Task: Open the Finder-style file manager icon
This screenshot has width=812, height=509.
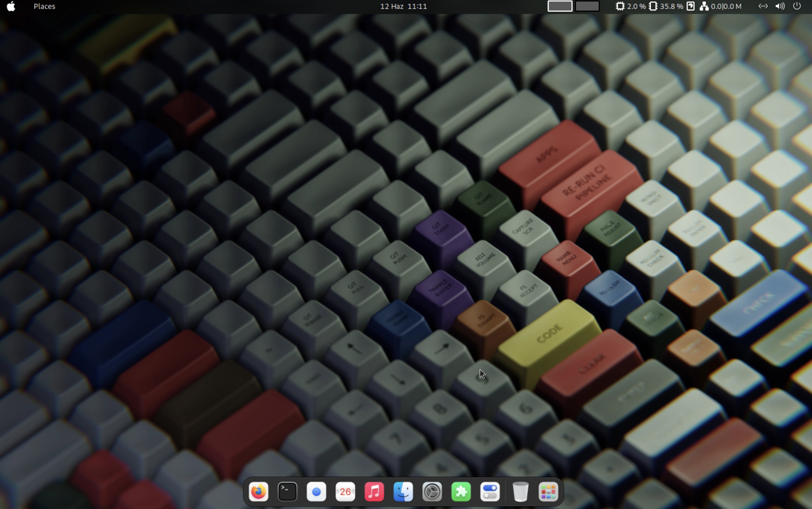Action: click(403, 492)
